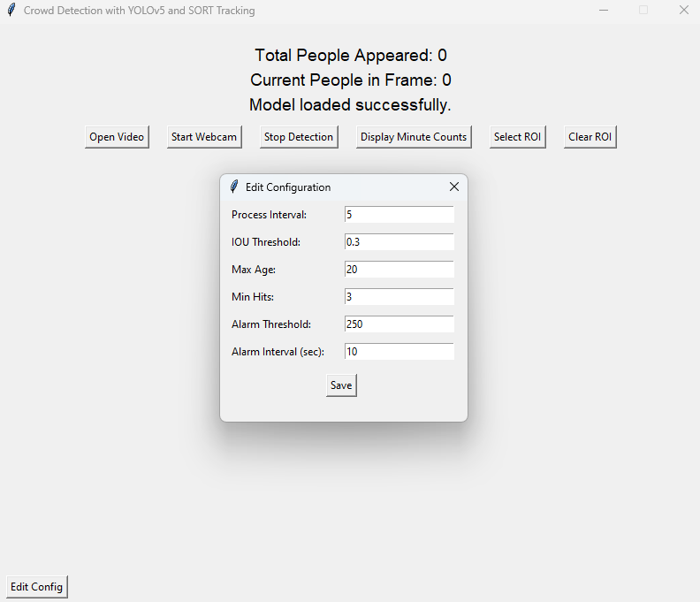This screenshot has width=700, height=602.
Task: Save the Edit Configuration dialog
Action: (x=341, y=385)
